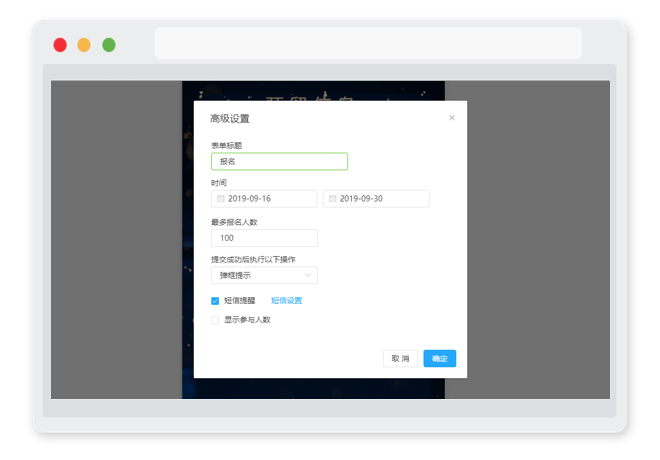Enable the 显示参与人数 checkbox
This screenshot has width=660, height=460.
point(215,320)
